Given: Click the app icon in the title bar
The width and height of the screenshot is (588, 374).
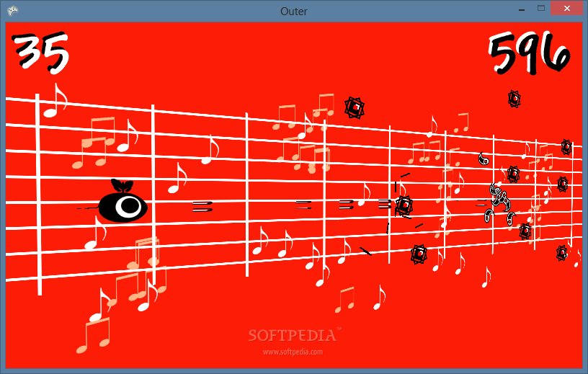Looking at the screenshot, I should point(12,11).
